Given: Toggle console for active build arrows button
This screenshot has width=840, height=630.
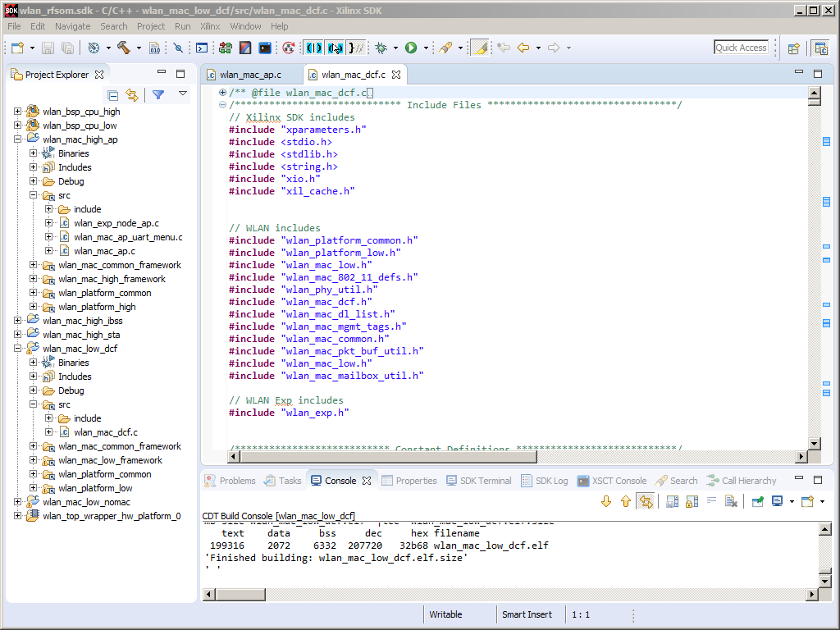Looking at the screenshot, I should tap(646, 501).
